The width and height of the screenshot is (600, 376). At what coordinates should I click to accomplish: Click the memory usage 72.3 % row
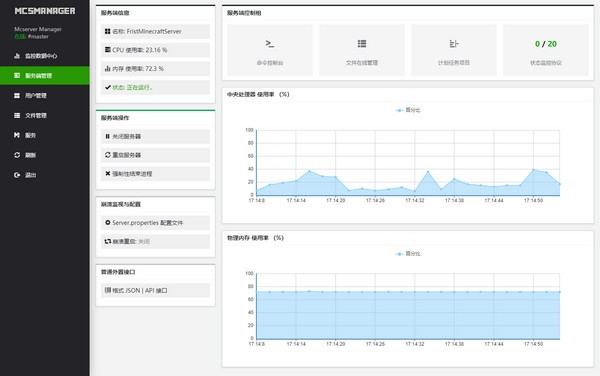(155, 69)
